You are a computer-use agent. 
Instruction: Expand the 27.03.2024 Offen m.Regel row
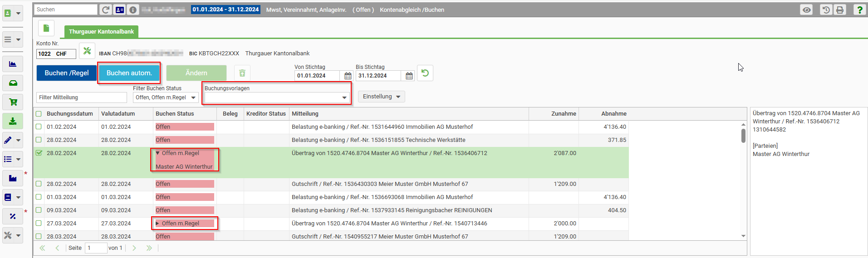point(157,224)
